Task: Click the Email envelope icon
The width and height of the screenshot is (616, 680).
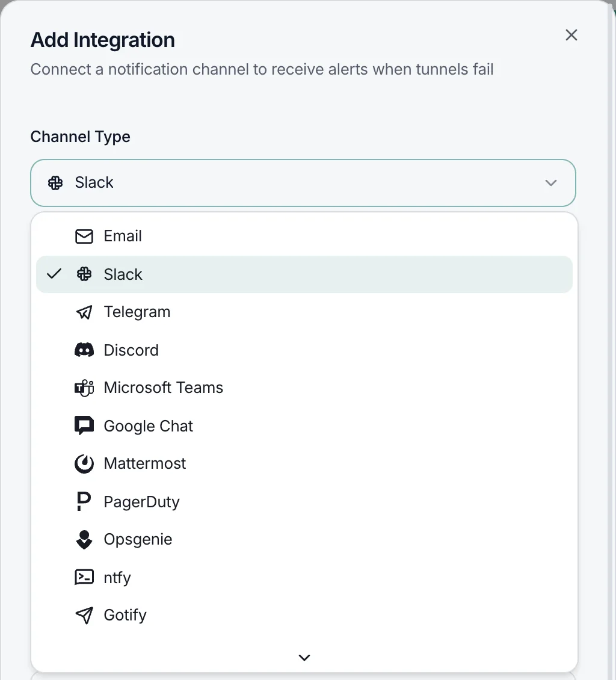Action: click(x=84, y=236)
